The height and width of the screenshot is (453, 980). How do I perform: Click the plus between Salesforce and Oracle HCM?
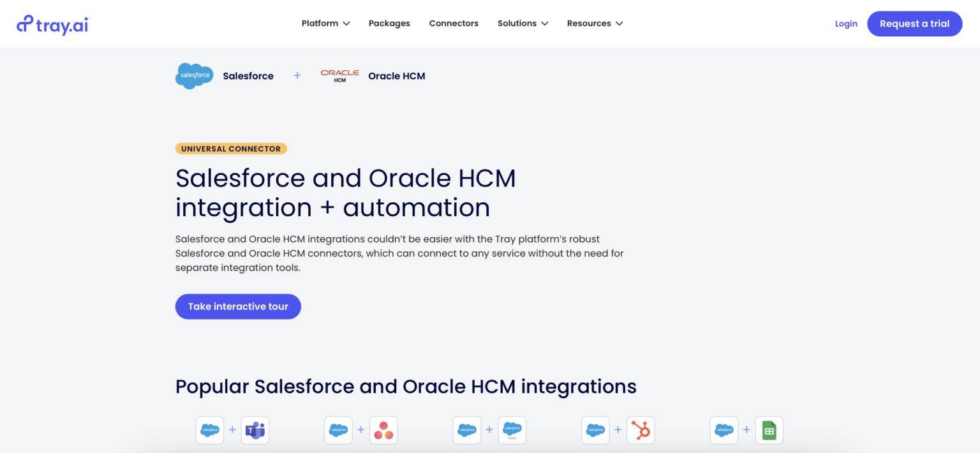click(x=297, y=75)
